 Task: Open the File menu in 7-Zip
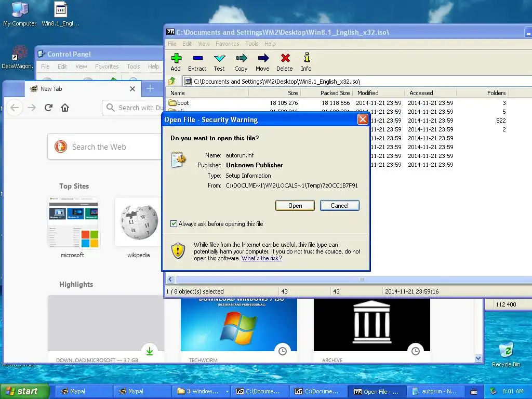(x=172, y=44)
